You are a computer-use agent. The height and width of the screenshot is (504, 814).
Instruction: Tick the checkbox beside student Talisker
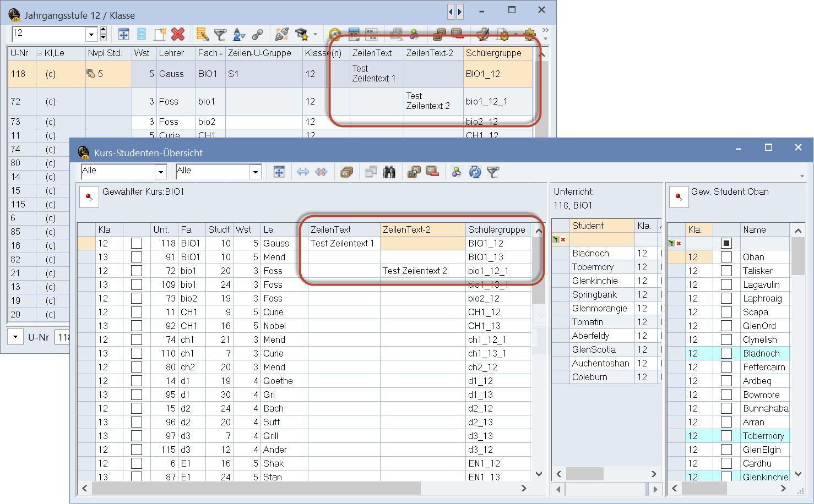click(x=726, y=271)
